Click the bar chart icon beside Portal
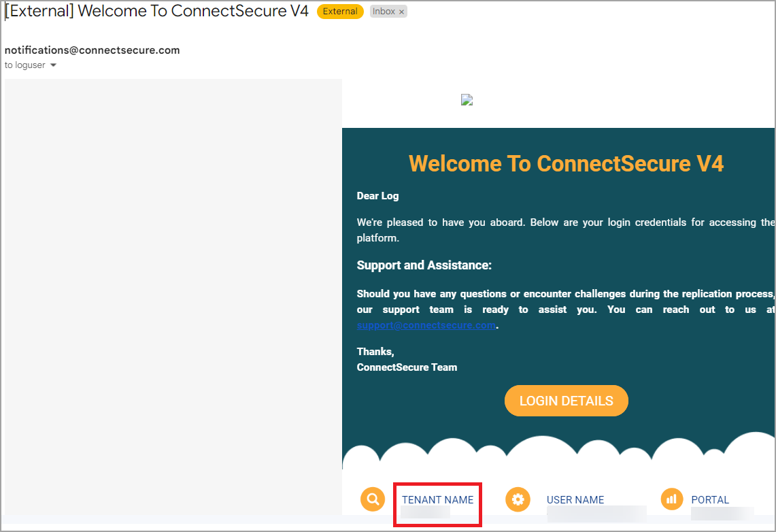 [671, 499]
